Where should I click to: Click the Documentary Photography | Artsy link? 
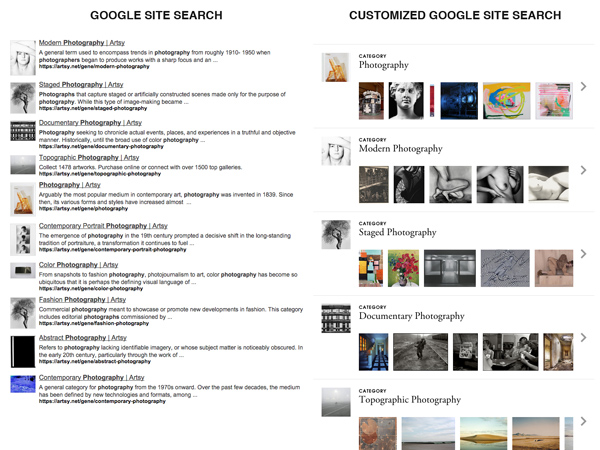[90, 123]
